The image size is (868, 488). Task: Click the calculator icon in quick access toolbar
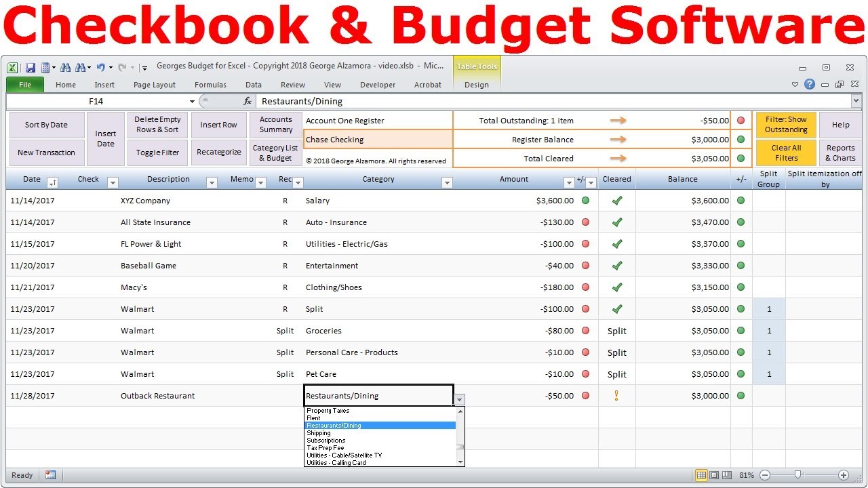point(45,67)
